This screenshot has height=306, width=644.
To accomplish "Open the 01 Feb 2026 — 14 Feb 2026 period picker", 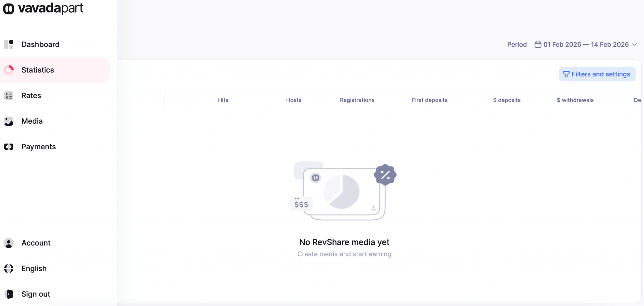I will click(586, 45).
